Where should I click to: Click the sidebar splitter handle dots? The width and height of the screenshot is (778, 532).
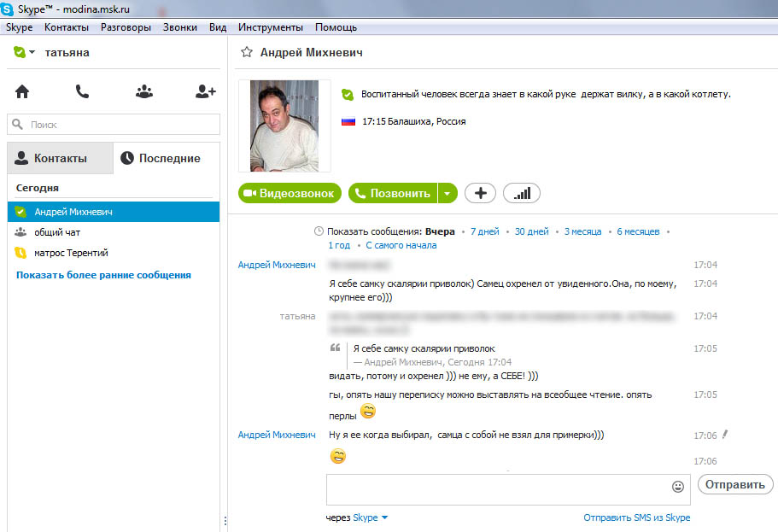[x=225, y=521]
